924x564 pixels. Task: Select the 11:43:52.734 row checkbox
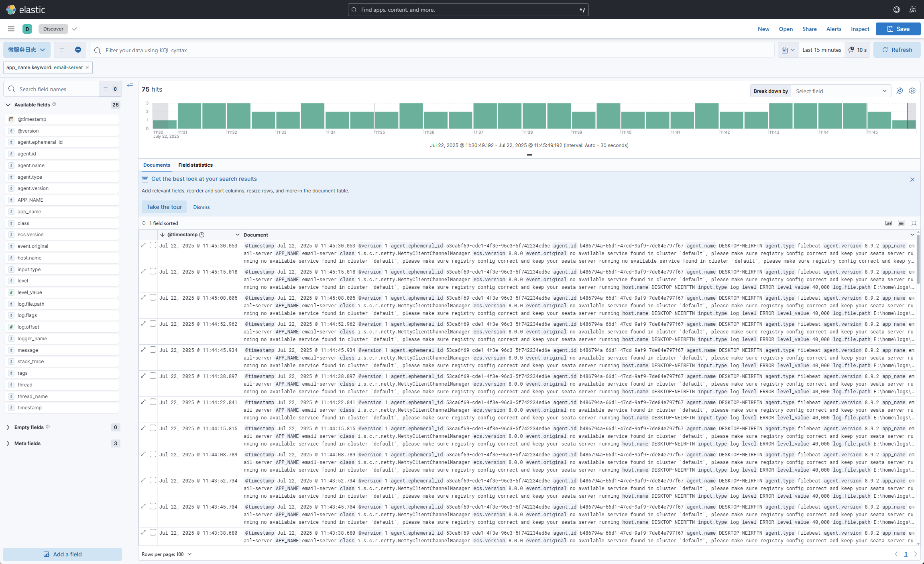[x=153, y=480]
